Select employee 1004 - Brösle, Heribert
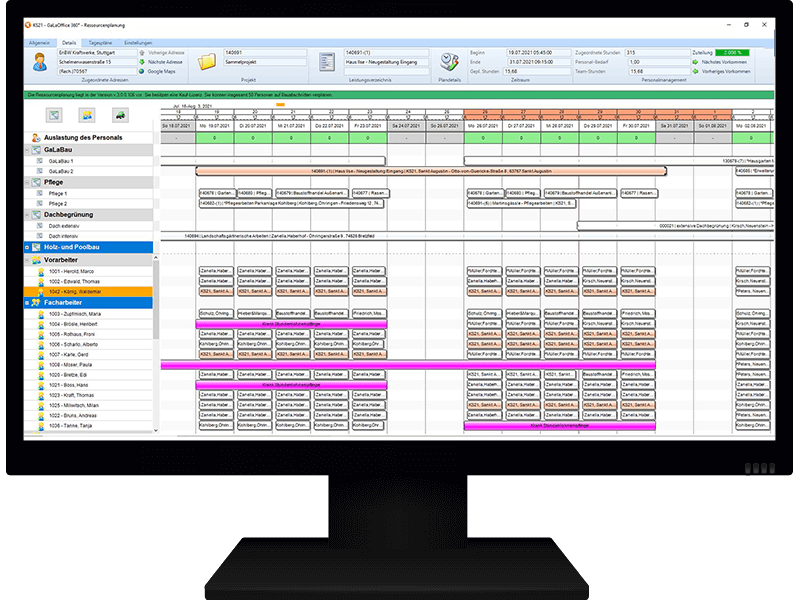The width and height of the screenshot is (800, 600). tap(88, 324)
